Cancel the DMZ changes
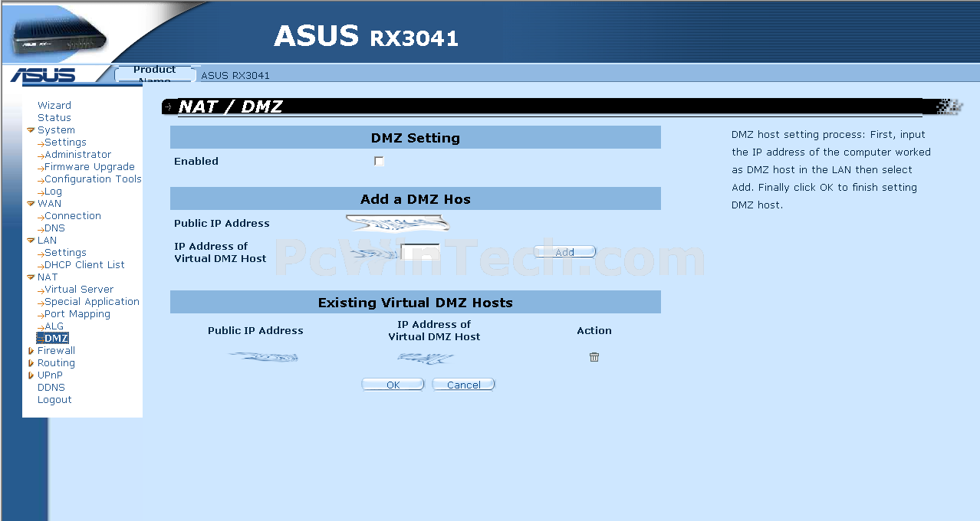 463,385
